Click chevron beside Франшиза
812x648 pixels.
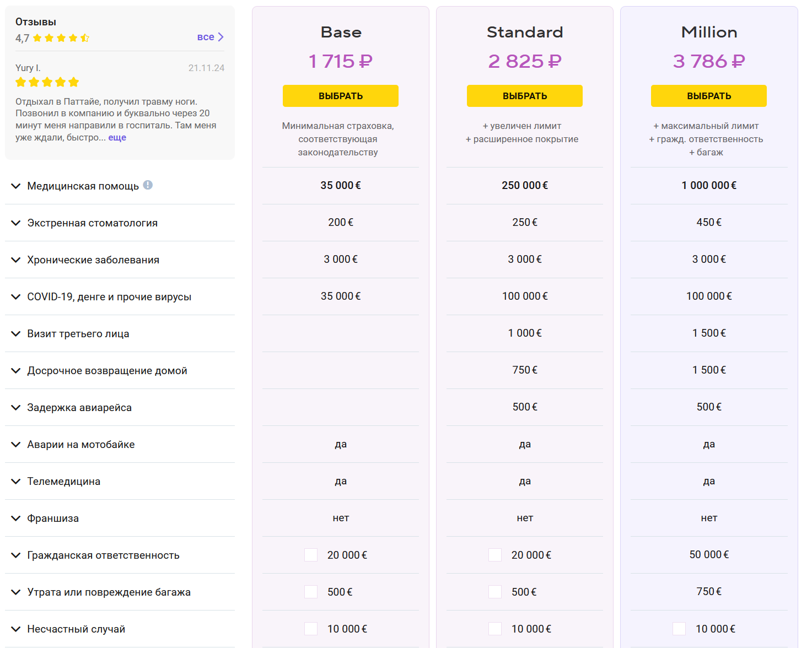pos(16,519)
